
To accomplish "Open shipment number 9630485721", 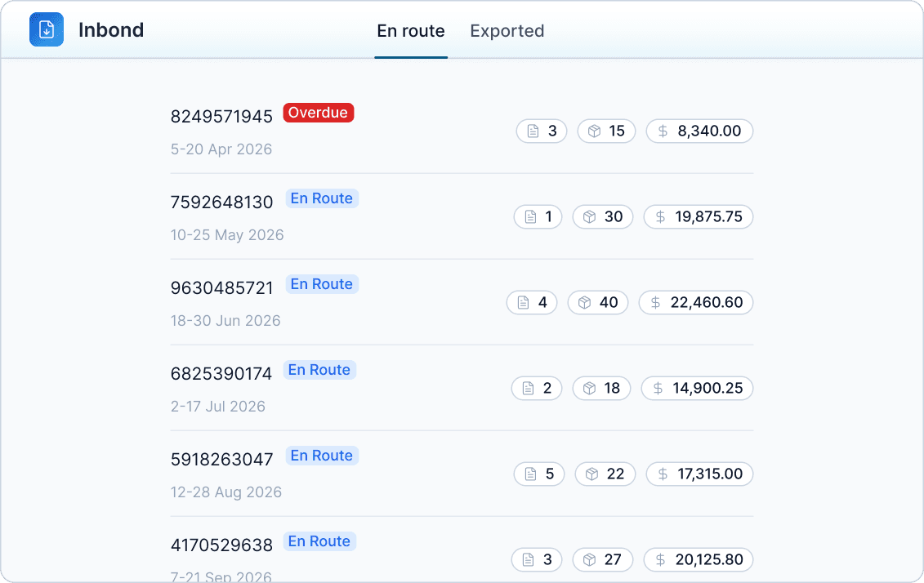I will tap(221, 288).
